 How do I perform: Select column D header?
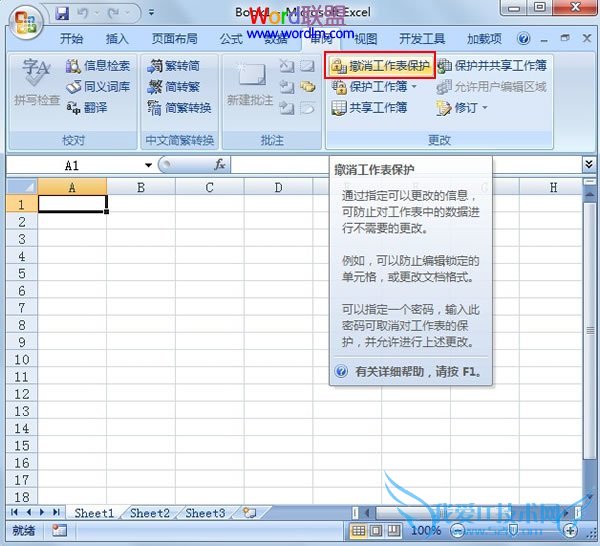(278, 187)
